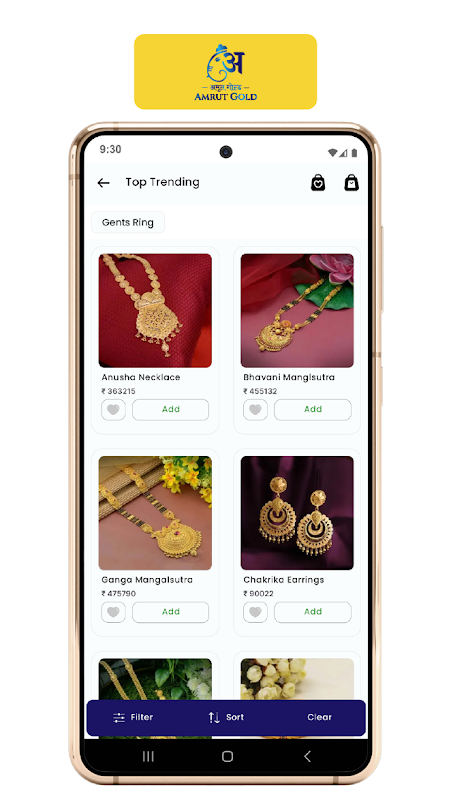
Task: Open the Anusha Necklace product image
Action: (155, 311)
